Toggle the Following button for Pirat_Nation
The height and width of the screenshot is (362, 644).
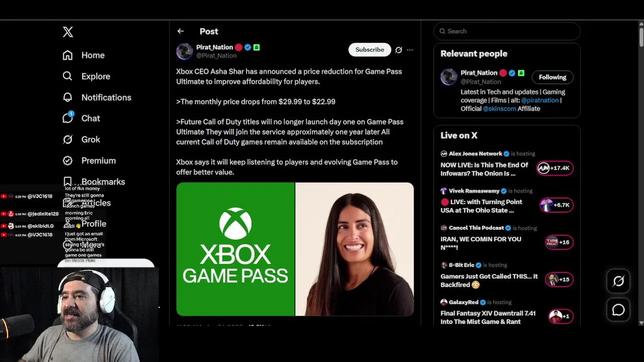pyautogui.click(x=552, y=77)
